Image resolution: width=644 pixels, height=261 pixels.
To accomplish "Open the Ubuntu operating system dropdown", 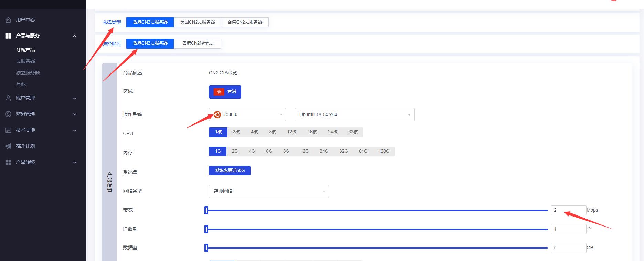I will pos(247,114).
